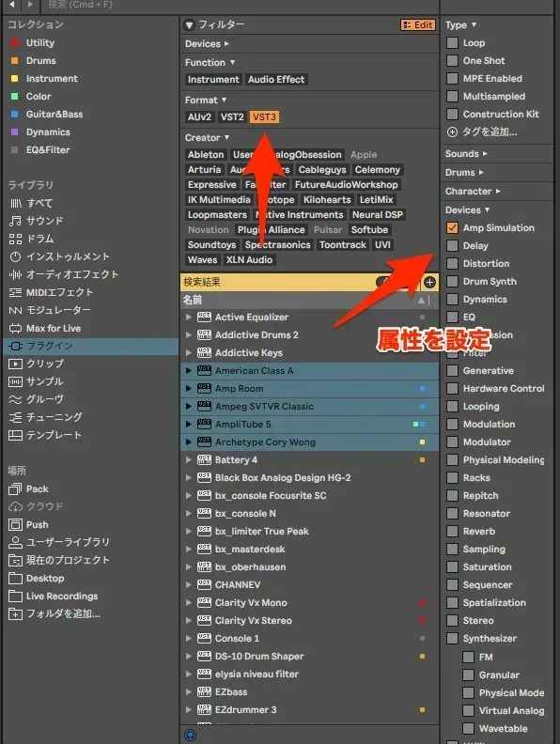Collapse the Function filter group
Viewport: 560px width, 744px height.
tap(232, 62)
